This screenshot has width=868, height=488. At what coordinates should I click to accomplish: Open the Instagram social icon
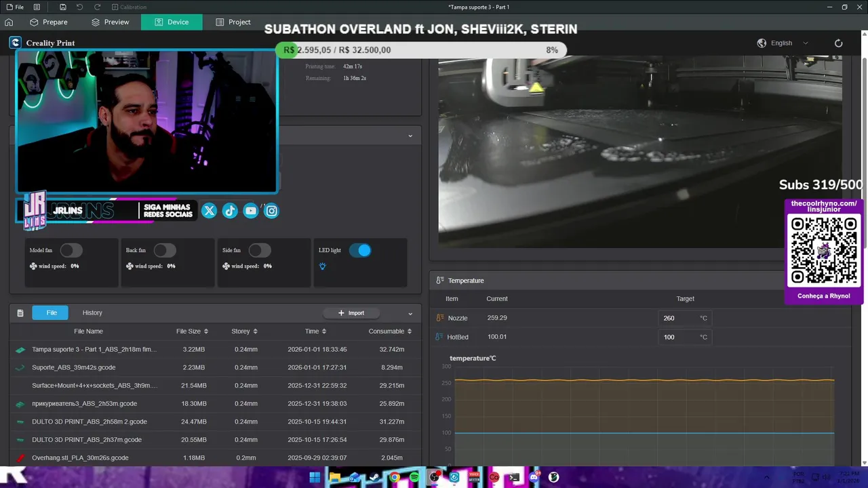[272, 211]
